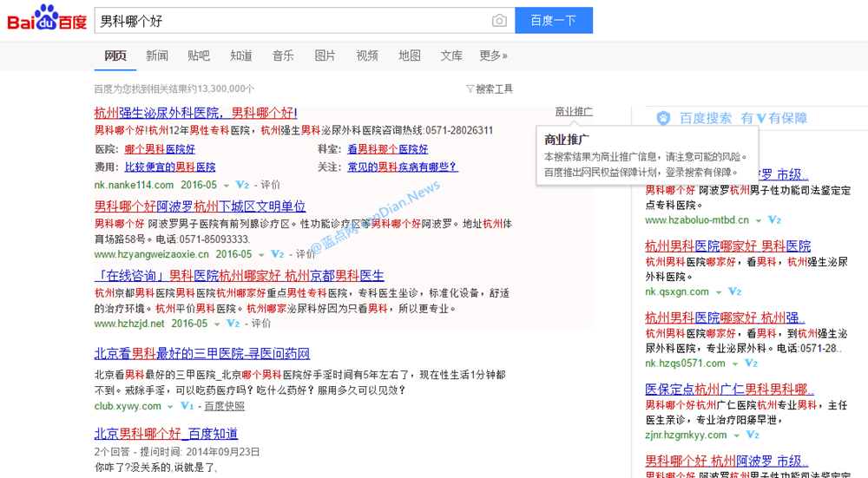
Task: Open sidebar ad 杭州男科医院哪家好_男科医院
Action: tap(728, 246)
